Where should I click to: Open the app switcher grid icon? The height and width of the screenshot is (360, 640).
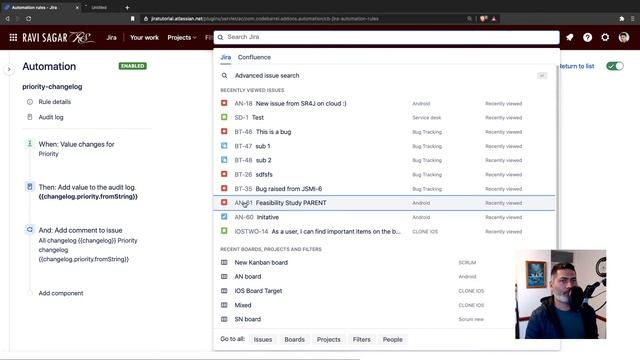pos(13,38)
